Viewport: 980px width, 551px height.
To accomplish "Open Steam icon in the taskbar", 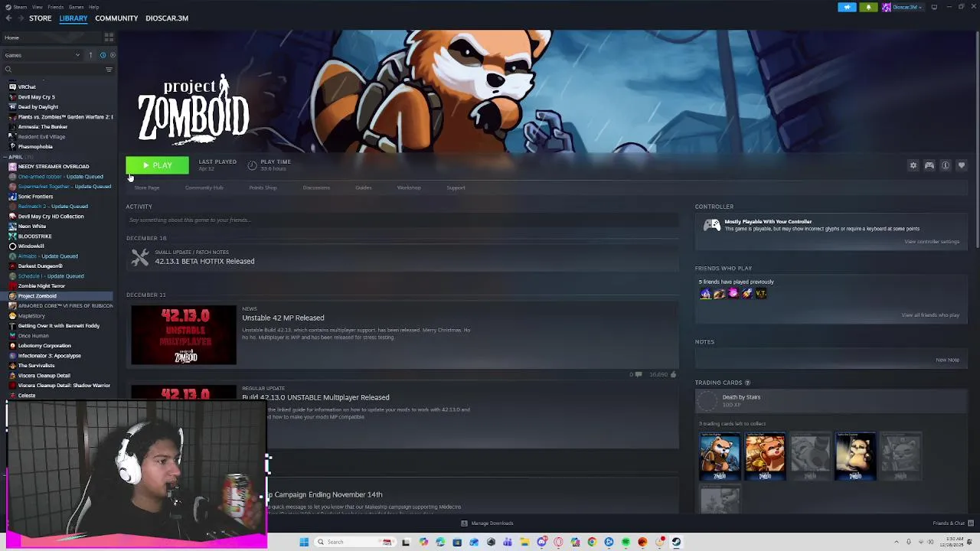I will pyautogui.click(x=676, y=542).
